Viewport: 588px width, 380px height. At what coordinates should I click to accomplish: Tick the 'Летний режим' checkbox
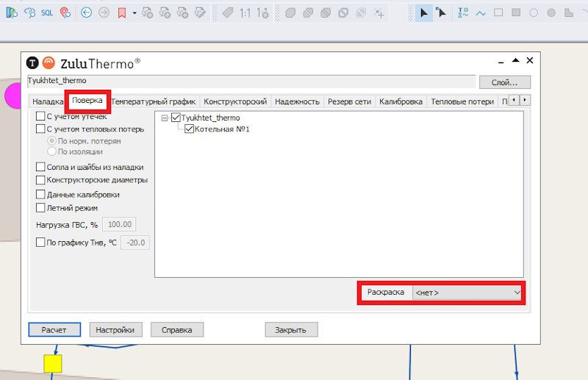[x=41, y=208]
